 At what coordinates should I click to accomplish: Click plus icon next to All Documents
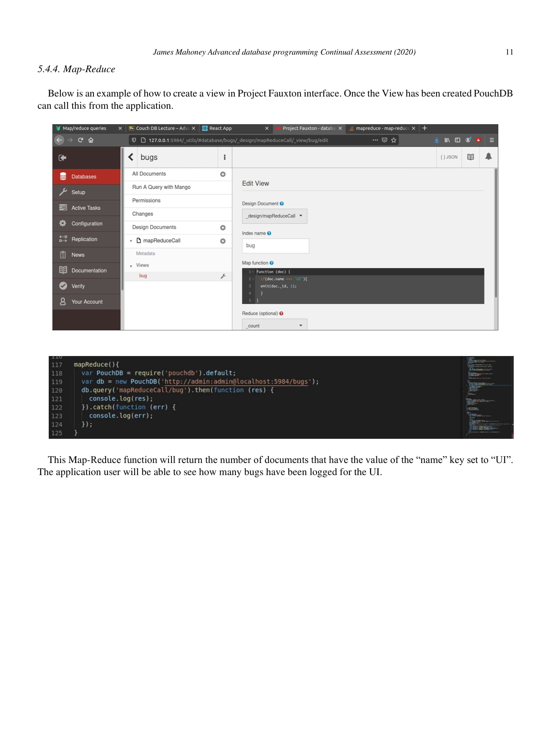point(223,174)
